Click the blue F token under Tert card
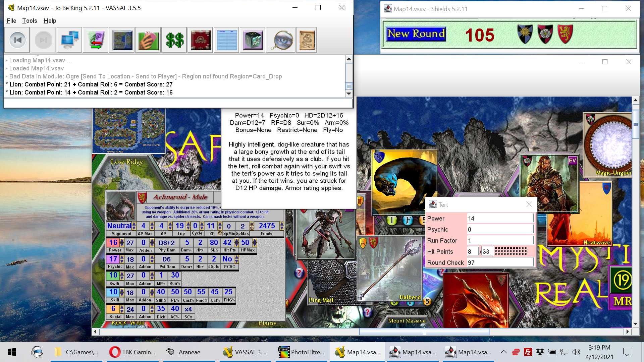Screen dimensions: 644x362 [x=408, y=220]
